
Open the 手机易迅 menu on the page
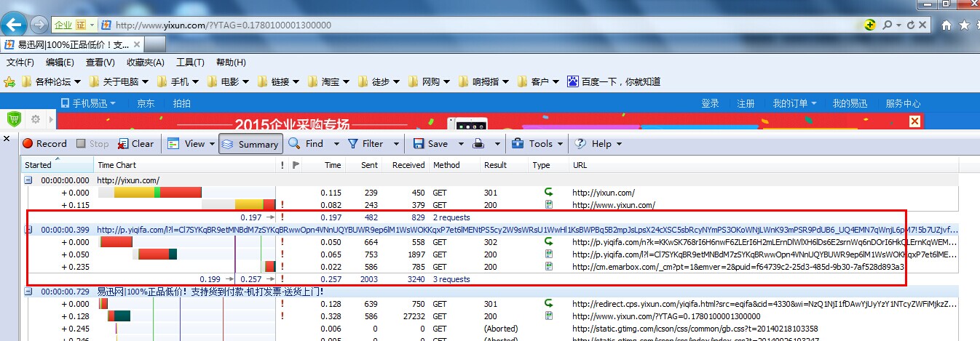coord(87,103)
